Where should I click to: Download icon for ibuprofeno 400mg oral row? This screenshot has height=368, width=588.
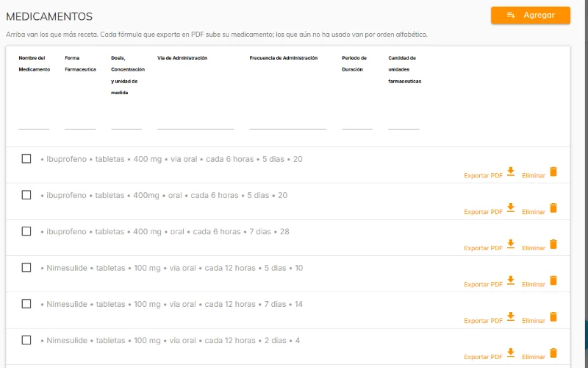pyautogui.click(x=511, y=208)
